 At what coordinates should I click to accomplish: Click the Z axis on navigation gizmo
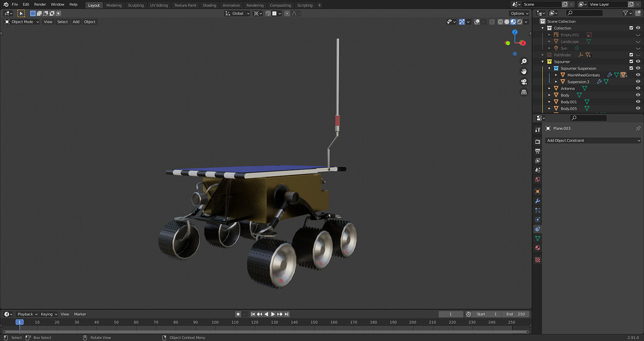point(514,32)
